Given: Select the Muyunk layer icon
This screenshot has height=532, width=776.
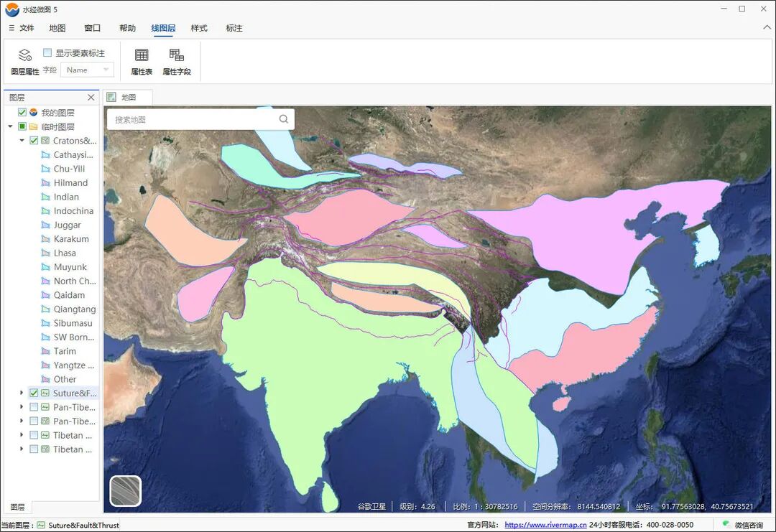Looking at the screenshot, I should 45,267.
